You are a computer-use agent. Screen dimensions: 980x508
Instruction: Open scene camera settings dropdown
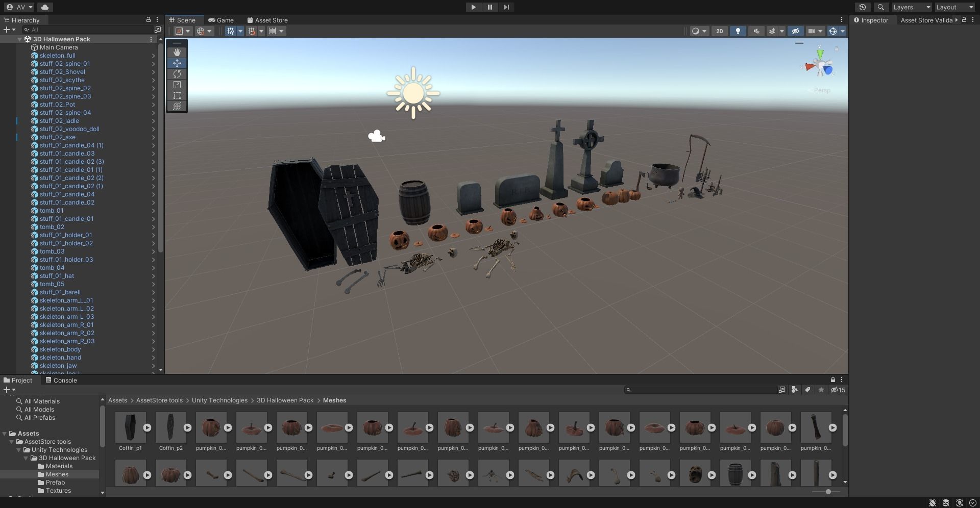[815, 31]
